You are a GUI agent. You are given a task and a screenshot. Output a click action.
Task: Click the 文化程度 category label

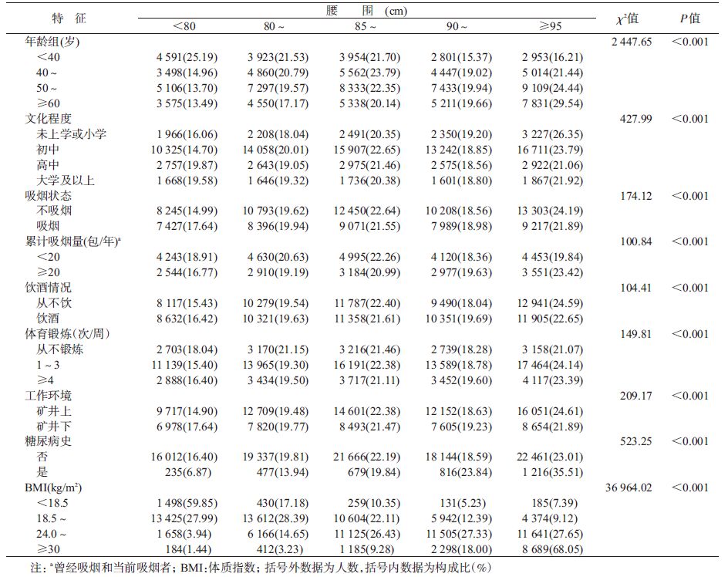[50, 119]
